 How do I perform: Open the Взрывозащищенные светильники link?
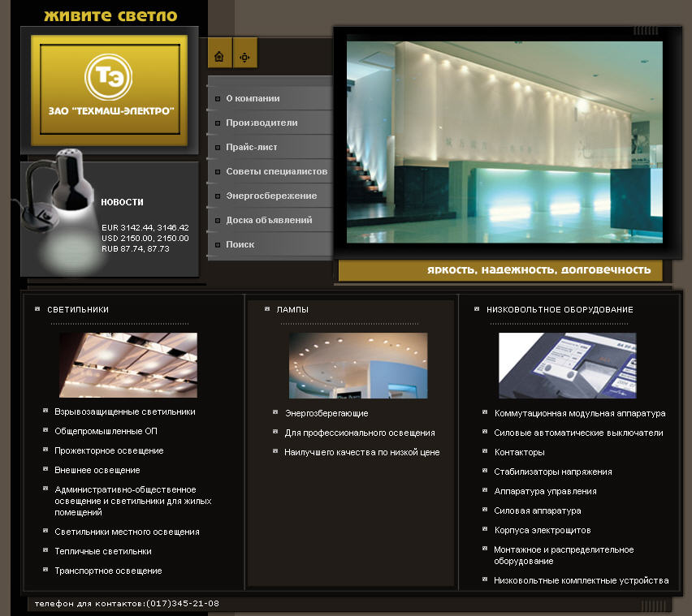point(125,411)
